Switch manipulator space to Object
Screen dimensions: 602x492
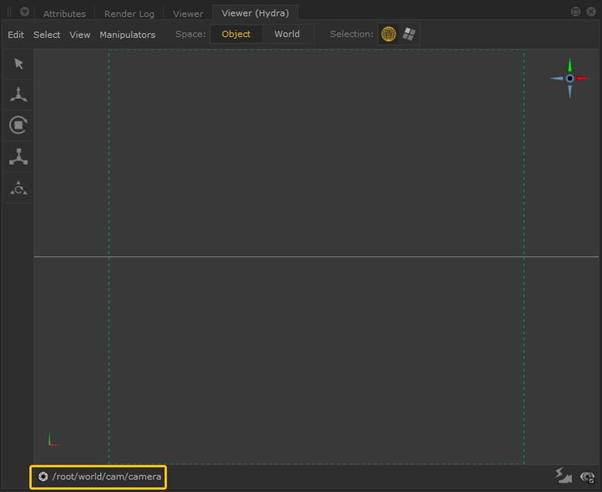coord(236,34)
